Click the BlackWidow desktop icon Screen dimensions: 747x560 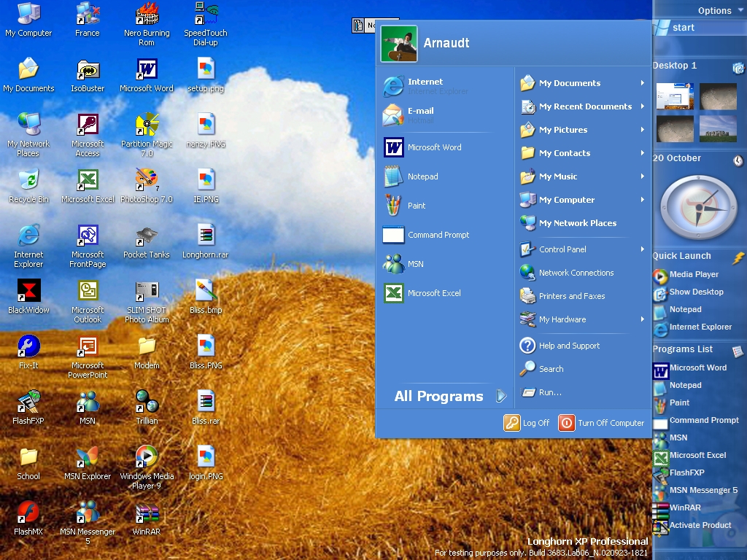tap(28, 291)
